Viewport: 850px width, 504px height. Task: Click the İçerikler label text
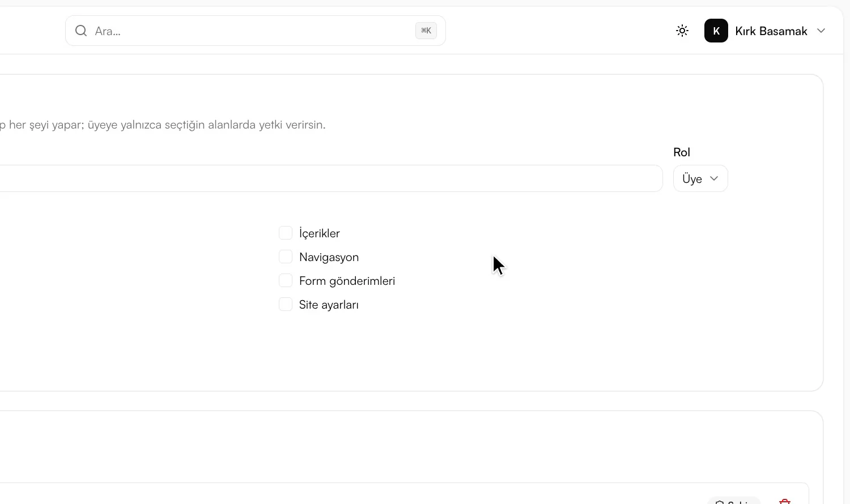(320, 233)
